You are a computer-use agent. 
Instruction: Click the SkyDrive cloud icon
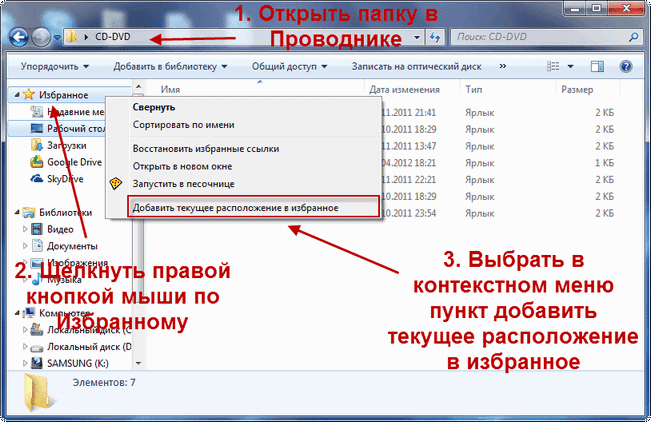(37, 179)
